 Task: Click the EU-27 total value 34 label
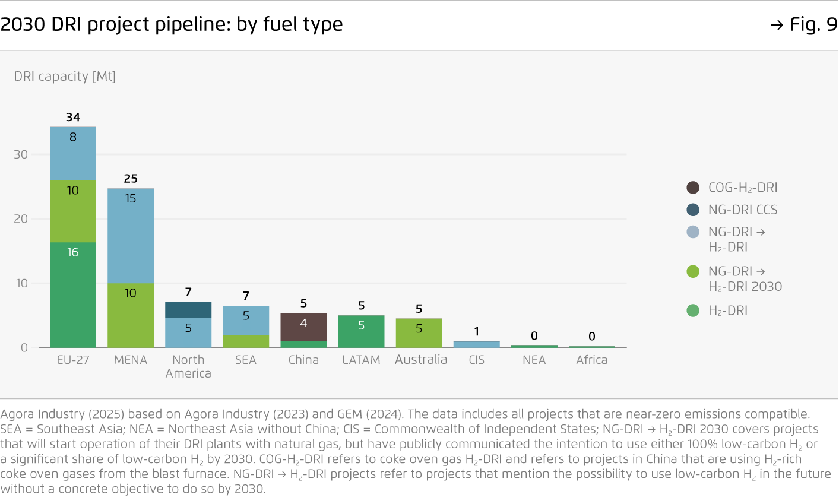coord(73,117)
